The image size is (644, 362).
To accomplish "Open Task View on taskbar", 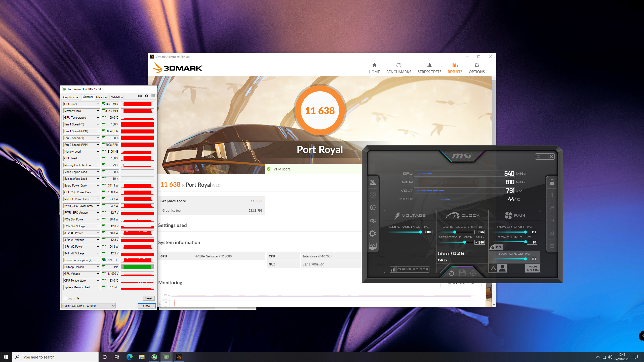I will (117, 357).
